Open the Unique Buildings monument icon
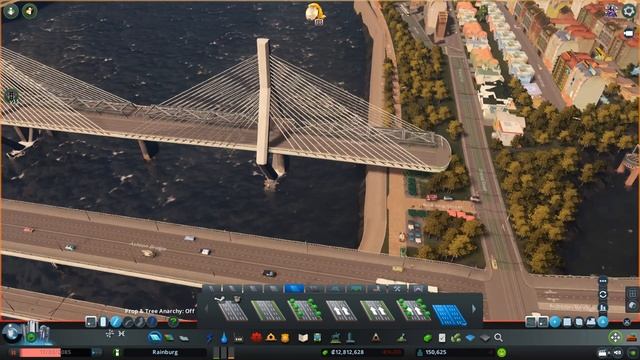Screen dimensions: 640x360 [350, 338]
